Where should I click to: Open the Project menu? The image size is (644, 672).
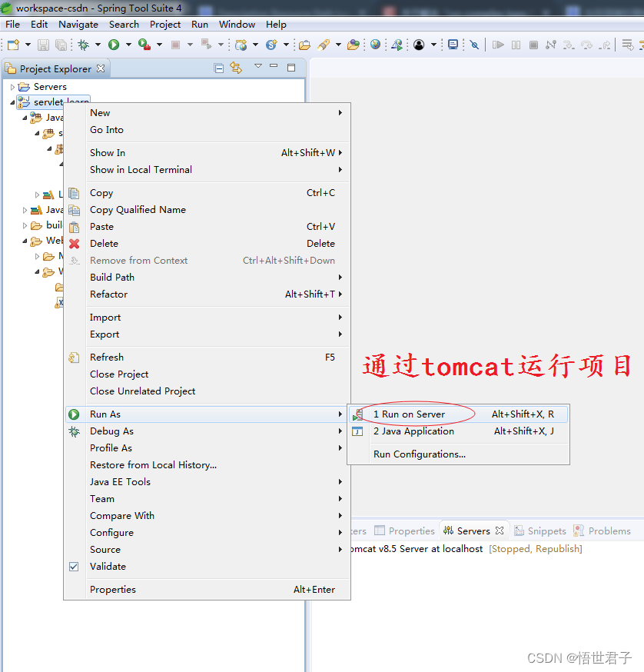tap(165, 25)
